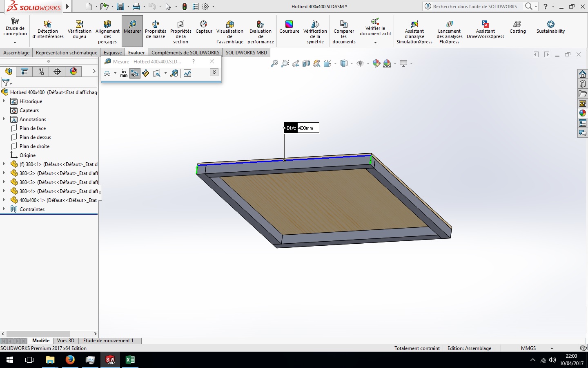Click the Sustainability icon

pos(550,27)
